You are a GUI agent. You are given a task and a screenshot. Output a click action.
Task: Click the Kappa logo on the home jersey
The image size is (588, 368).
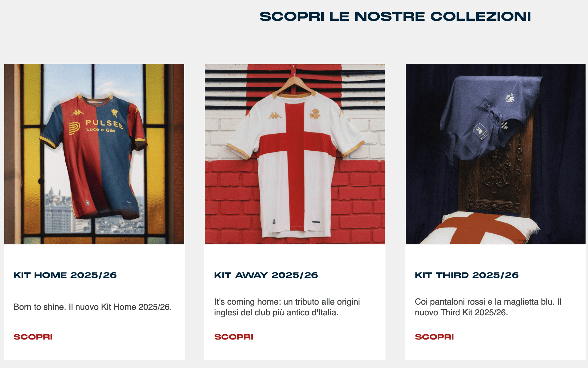78,112
